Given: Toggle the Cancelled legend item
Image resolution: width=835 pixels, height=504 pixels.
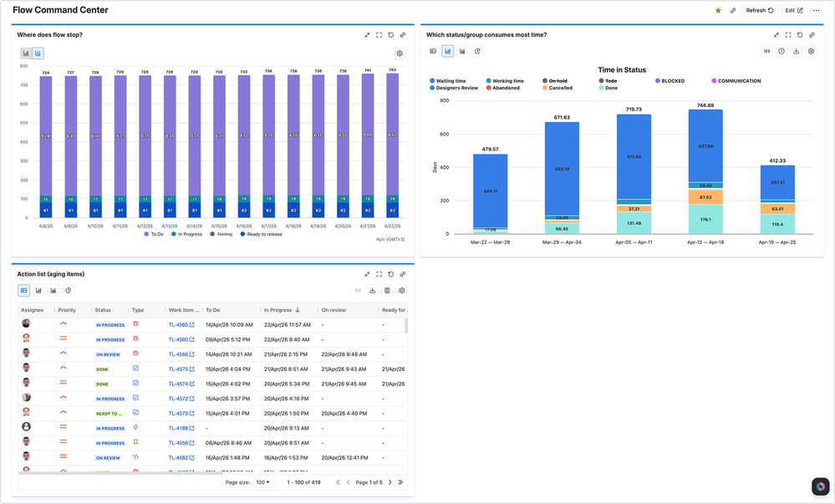Looking at the screenshot, I should click(x=557, y=88).
